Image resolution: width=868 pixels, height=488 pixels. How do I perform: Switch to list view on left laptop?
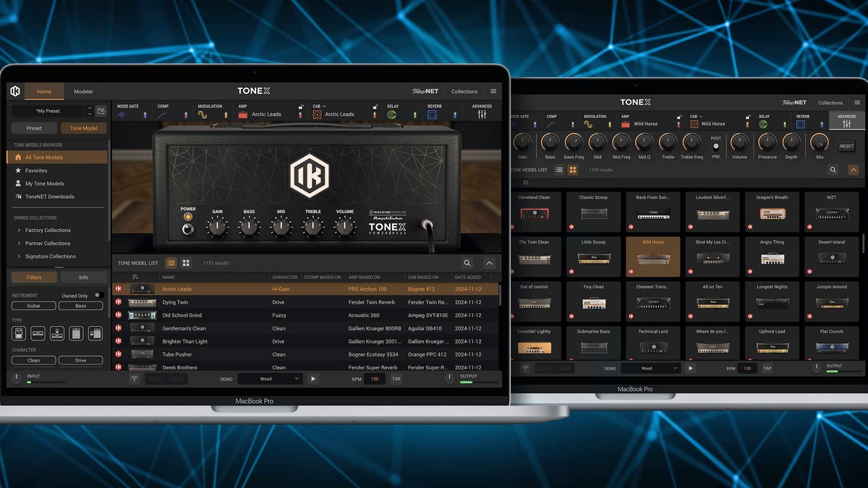pyautogui.click(x=171, y=263)
